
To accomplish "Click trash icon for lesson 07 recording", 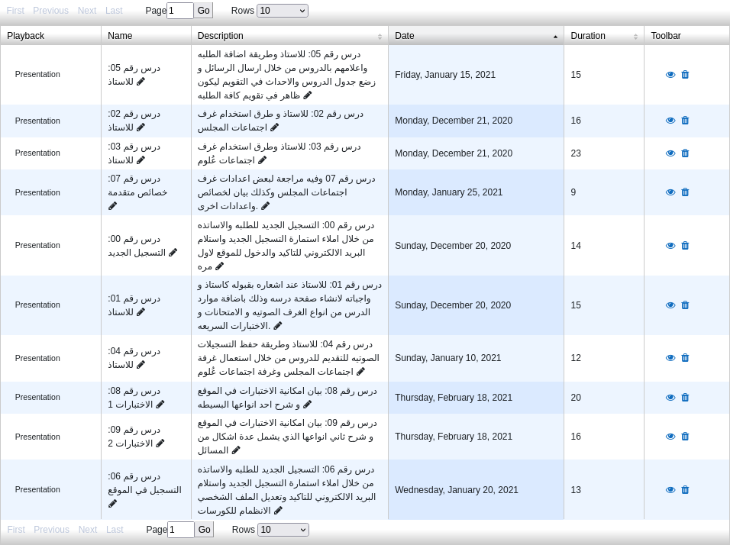I will (x=685, y=192).
